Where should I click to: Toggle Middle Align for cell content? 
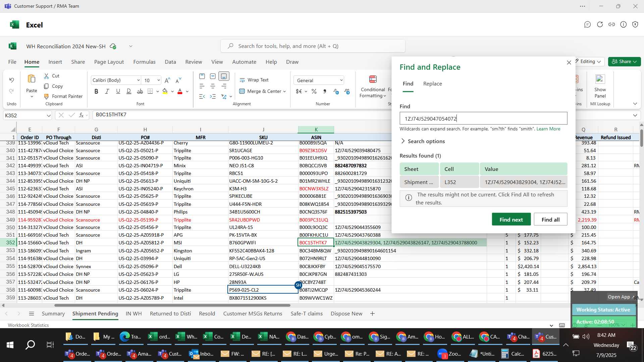[213, 76]
